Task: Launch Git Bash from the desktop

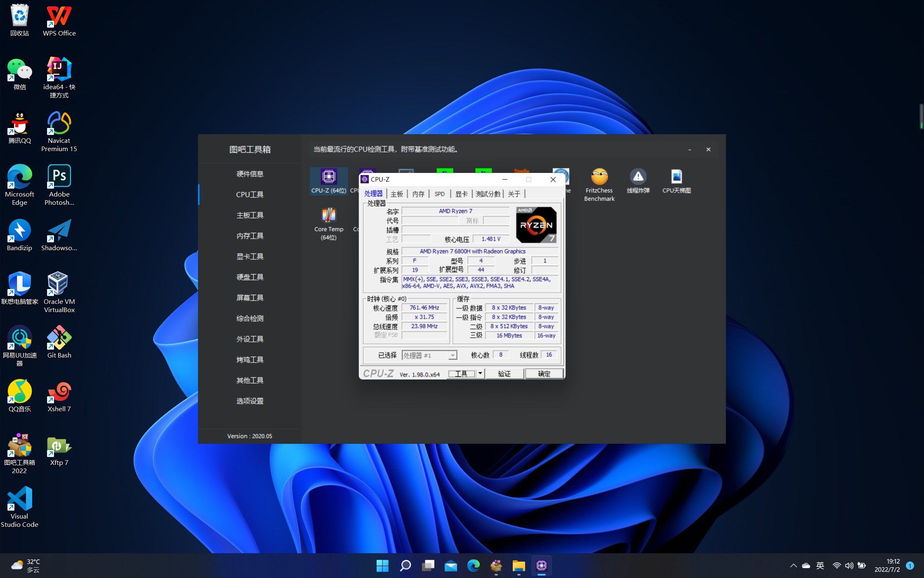Action: pyautogui.click(x=59, y=342)
